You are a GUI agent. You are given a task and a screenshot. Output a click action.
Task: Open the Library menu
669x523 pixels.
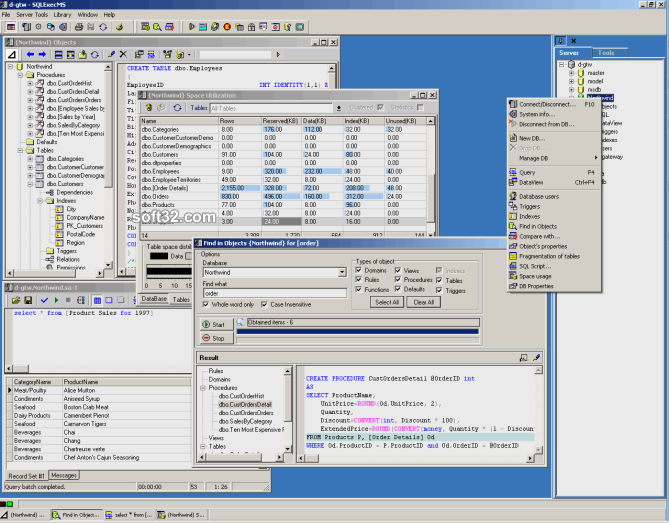tap(62, 15)
